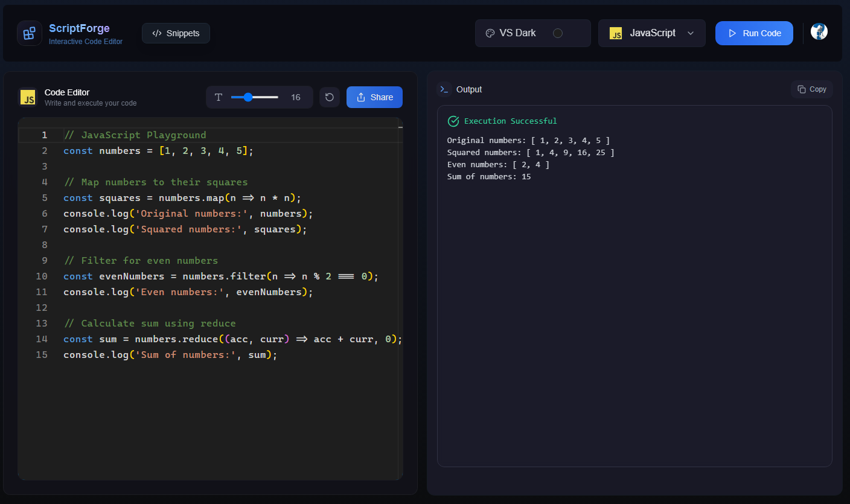Viewport: 850px width, 504px height.
Task: Open the JavaScript language dropdown
Action: [652, 33]
